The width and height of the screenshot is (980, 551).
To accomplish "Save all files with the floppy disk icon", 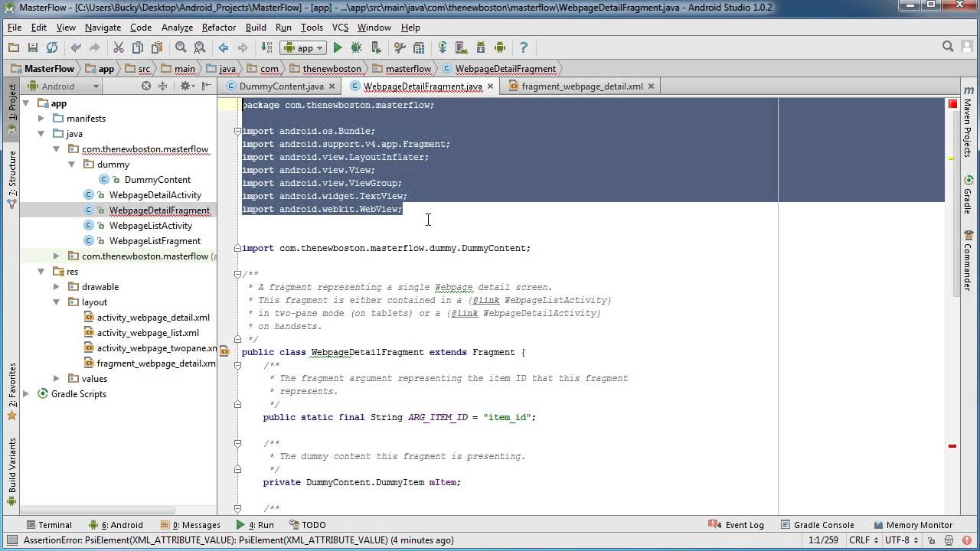I will click(x=33, y=47).
